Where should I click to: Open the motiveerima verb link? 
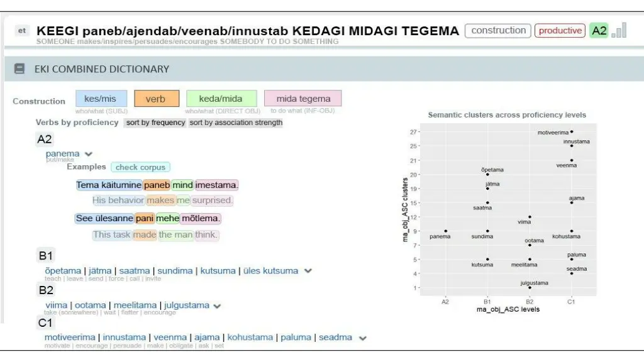[x=70, y=337]
